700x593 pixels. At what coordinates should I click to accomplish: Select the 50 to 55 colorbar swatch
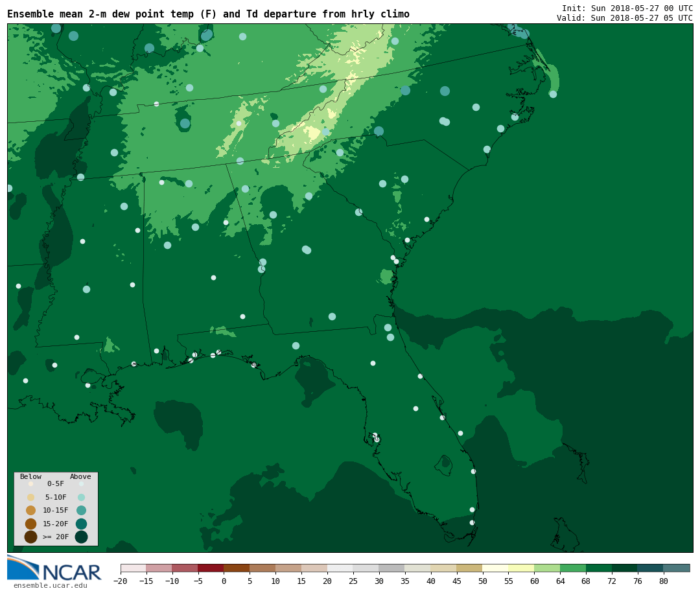496,568
